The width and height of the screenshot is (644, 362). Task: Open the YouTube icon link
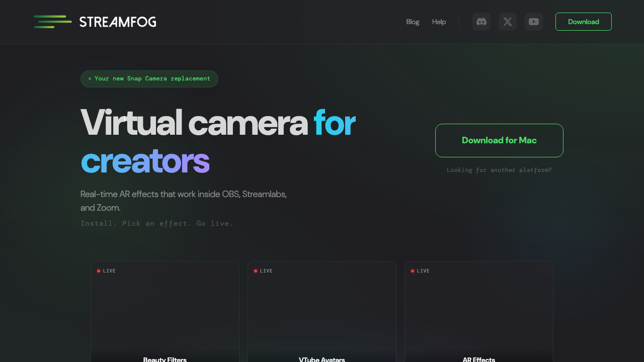pyautogui.click(x=534, y=22)
